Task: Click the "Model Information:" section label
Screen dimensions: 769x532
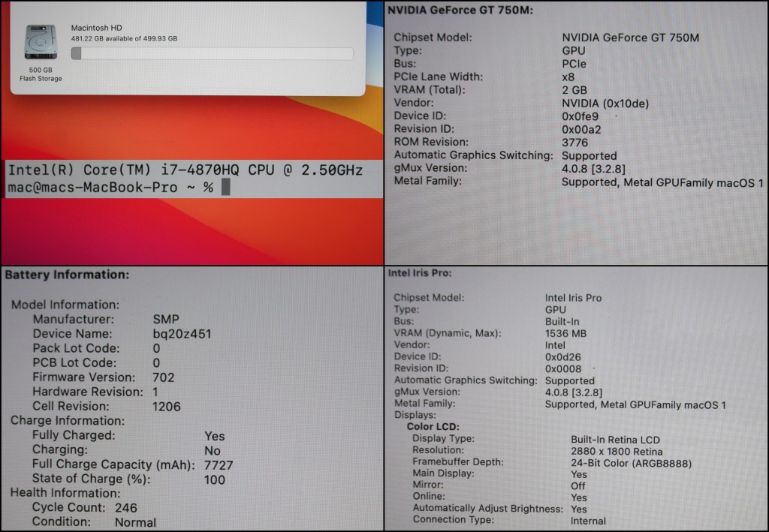Action: [65, 305]
